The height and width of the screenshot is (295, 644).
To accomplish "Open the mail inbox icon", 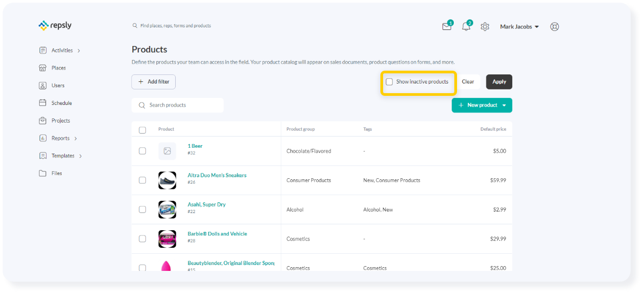I will point(446,26).
